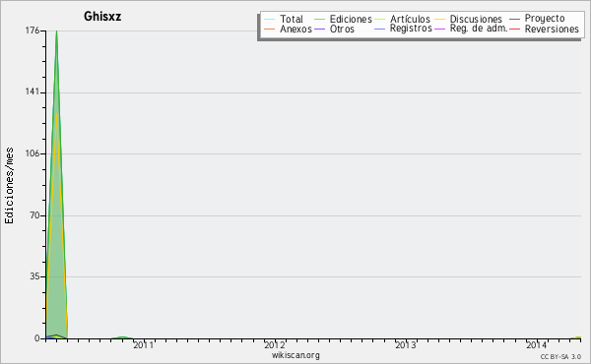This screenshot has width=591, height=364.
Task: Click the Proyecto legend label
Action: (545, 19)
